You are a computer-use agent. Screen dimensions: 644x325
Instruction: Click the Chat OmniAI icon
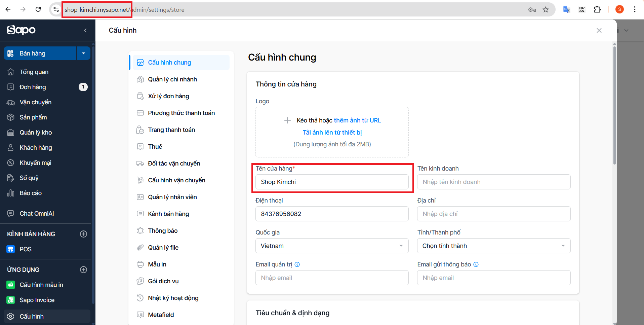(11, 213)
